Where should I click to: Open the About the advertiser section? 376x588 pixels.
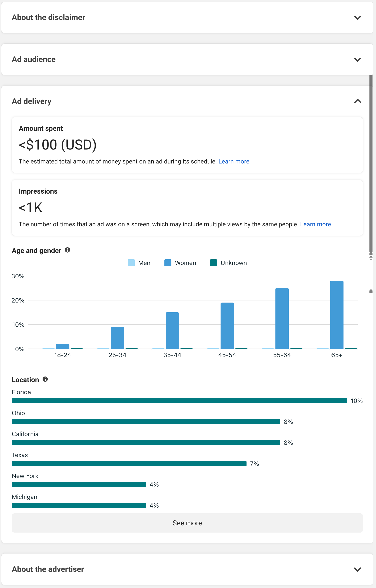click(357, 569)
